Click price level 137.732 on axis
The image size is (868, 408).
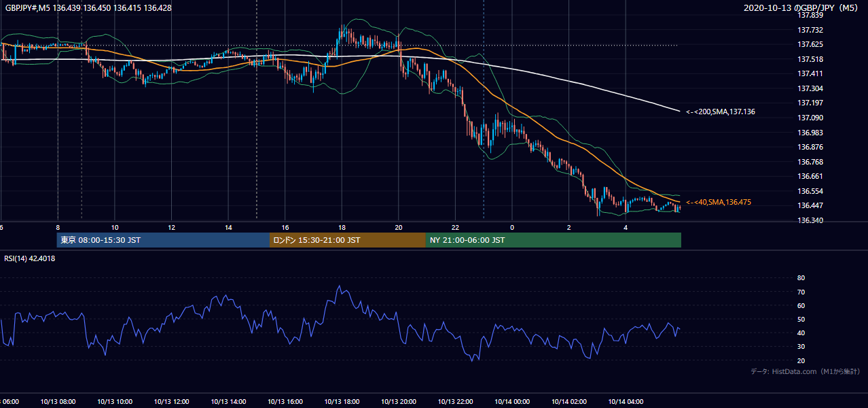pyautogui.click(x=810, y=30)
